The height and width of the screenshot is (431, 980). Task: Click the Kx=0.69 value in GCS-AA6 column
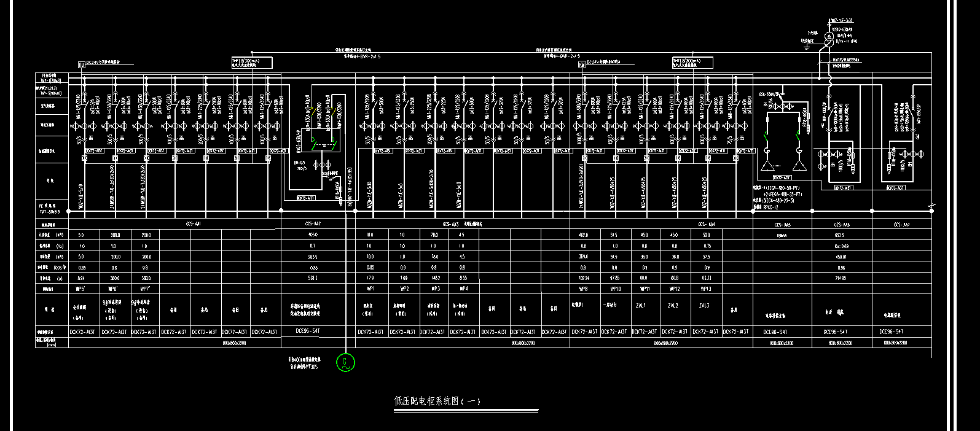click(841, 246)
